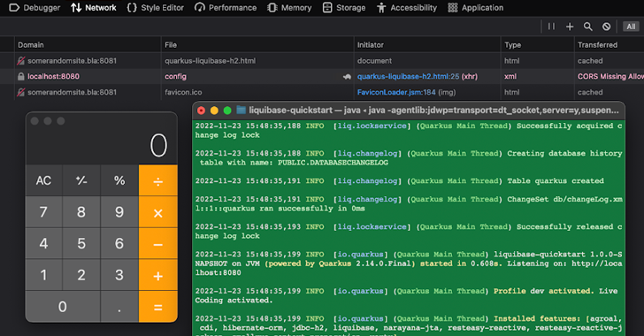Click the lock icon beside localhost:8080

[x=20, y=76]
